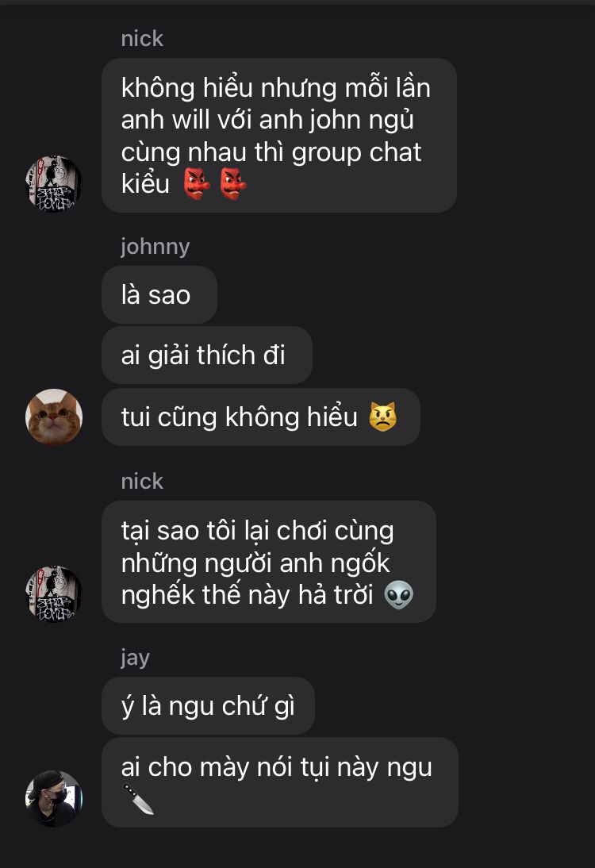This screenshot has width=595, height=868.
Task: Tap the second goblin mask emoji
Action: (x=233, y=184)
